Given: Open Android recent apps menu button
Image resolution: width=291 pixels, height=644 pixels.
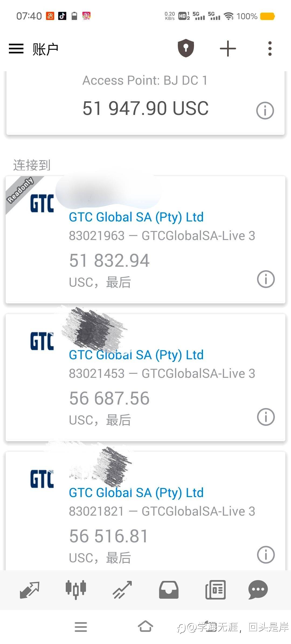Looking at the screenshot, I should pyautogui.click(x=81, y=627).
